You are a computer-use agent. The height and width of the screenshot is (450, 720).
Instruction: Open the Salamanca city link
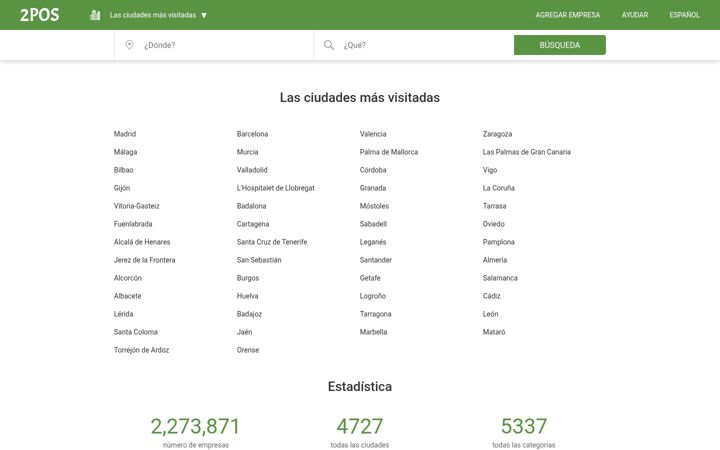point(500,278)
